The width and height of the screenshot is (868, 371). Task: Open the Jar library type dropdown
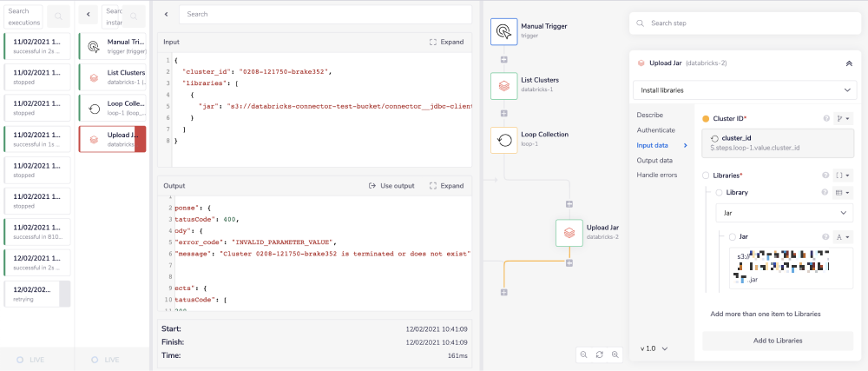pyautogui.click(x=784, y=213)
